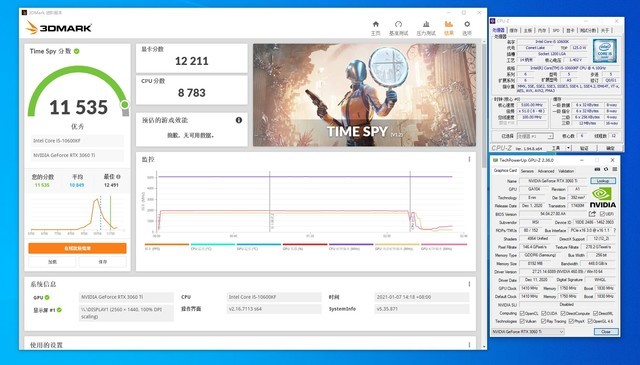Click the 确定 button in CPU-Z
640x365 pixels.
coord(610,148)
